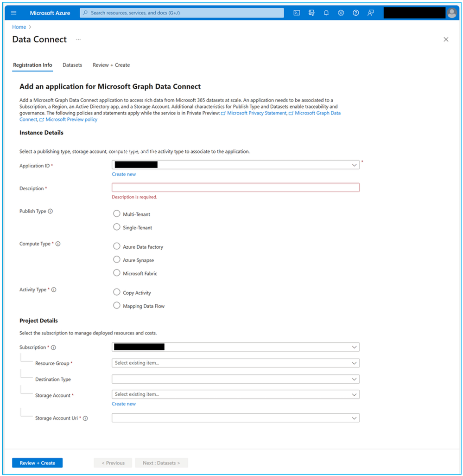The height and width of the screenshot is (476, 463).
Task: Choose Azure Synapse compute type
Action: click(117, 259)
